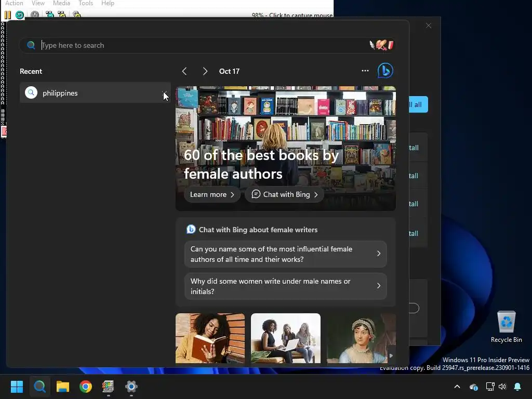Open the View menu in VM window

(x=38, y=3)
